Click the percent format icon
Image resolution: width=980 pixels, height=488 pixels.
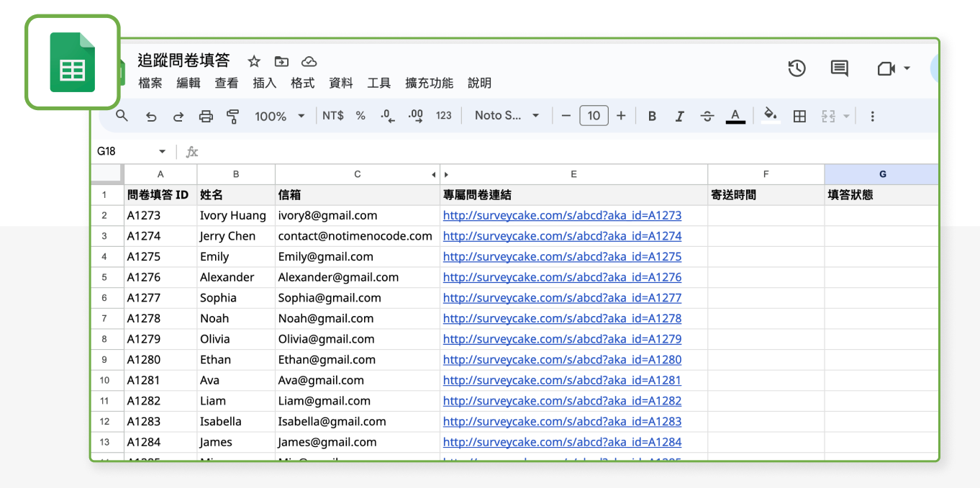click(x=360, y=115)
